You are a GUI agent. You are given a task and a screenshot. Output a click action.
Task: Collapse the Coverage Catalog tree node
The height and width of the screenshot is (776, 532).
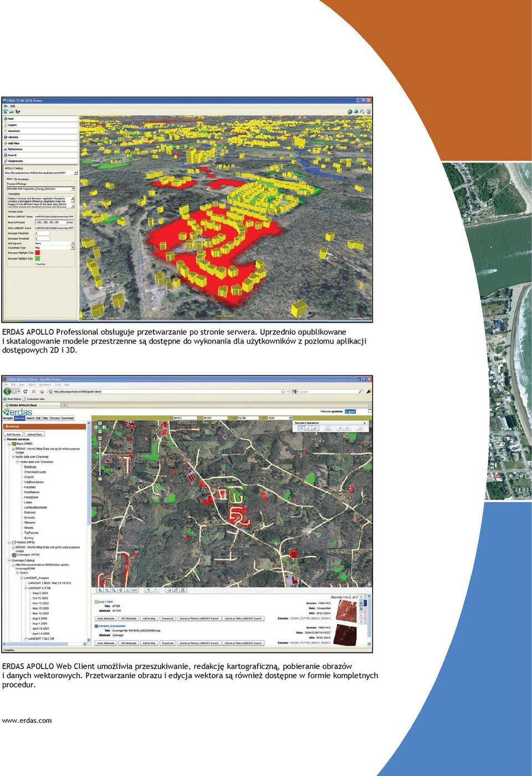pos(9,560)
